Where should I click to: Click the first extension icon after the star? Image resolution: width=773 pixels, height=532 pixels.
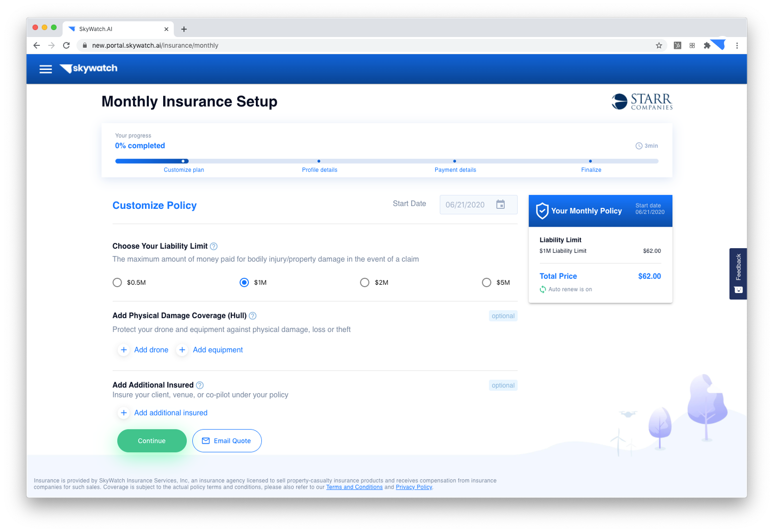(x=677, y=45)
